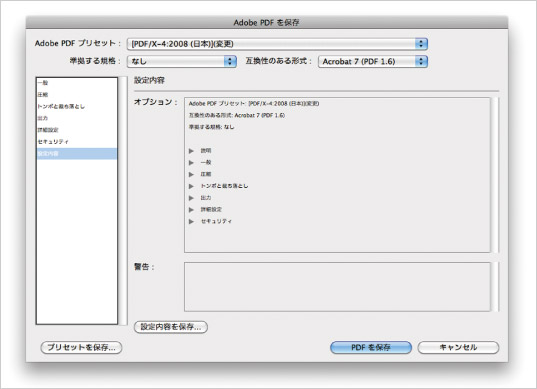
Task: Cancel the dialog with キャンセル button
Action: point(458,347)
